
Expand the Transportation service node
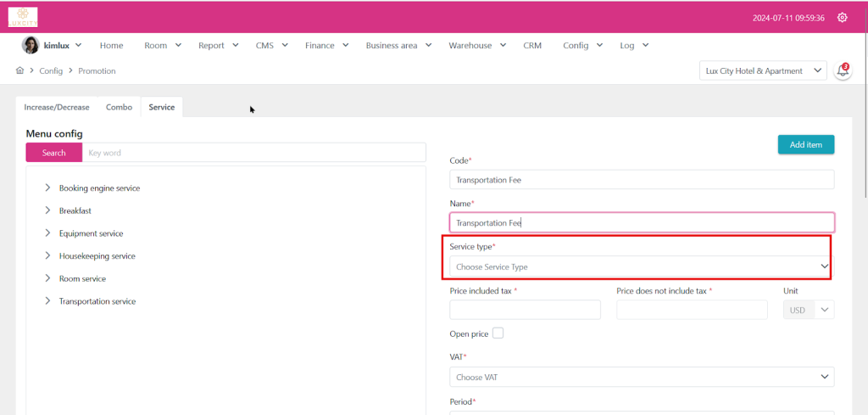tap(47, 301)
